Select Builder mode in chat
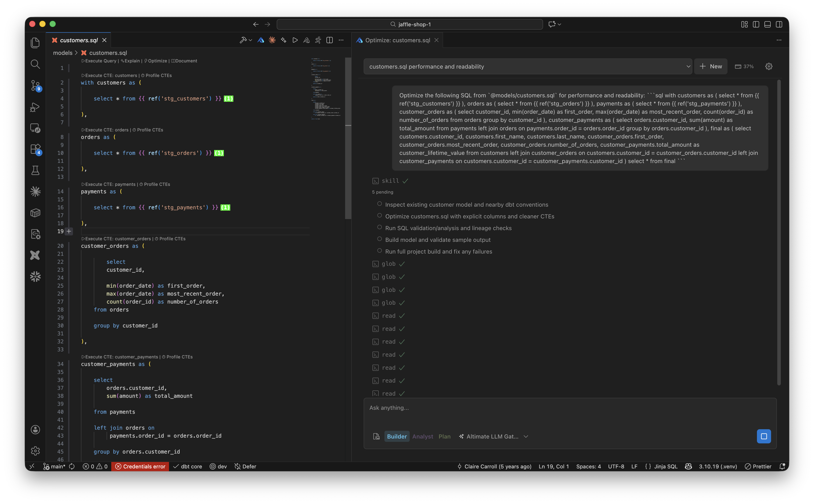 [397, 436]
